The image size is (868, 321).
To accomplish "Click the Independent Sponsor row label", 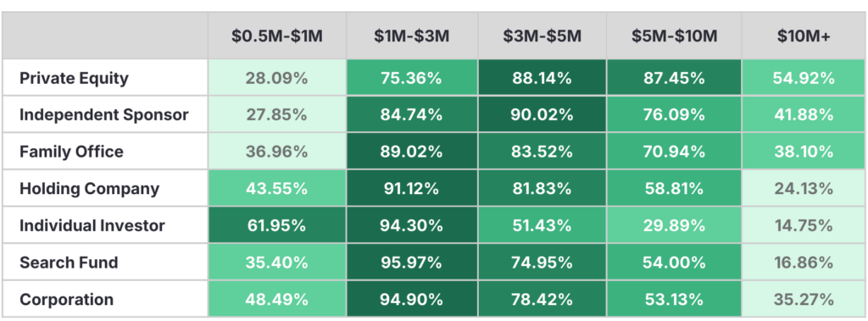I will point(104,114).
